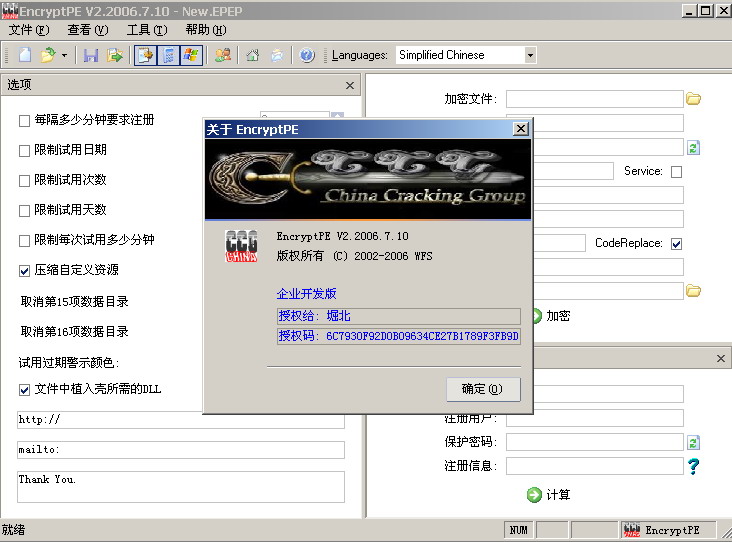Toggle the CodeReplace checkbox

click(676, 244)
